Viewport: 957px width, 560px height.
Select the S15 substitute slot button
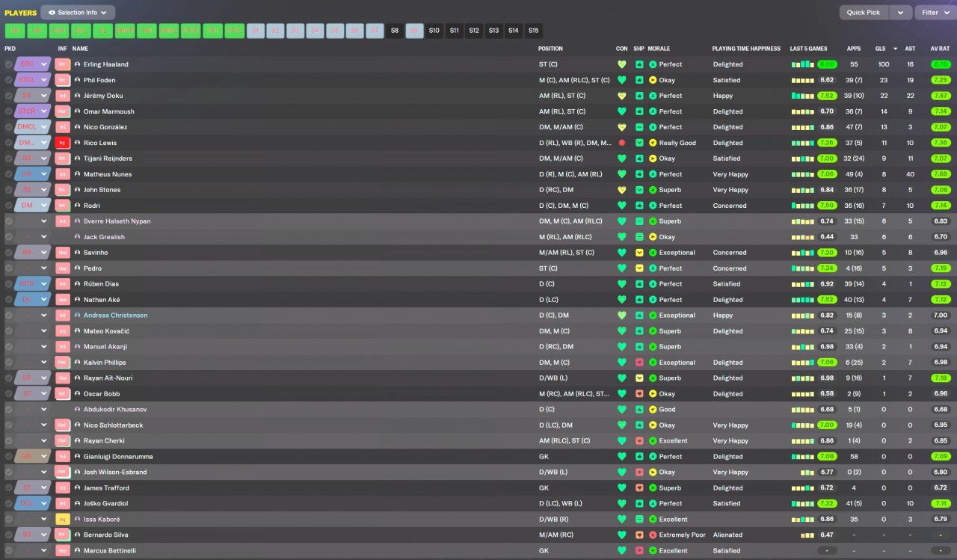coord(533,31)
